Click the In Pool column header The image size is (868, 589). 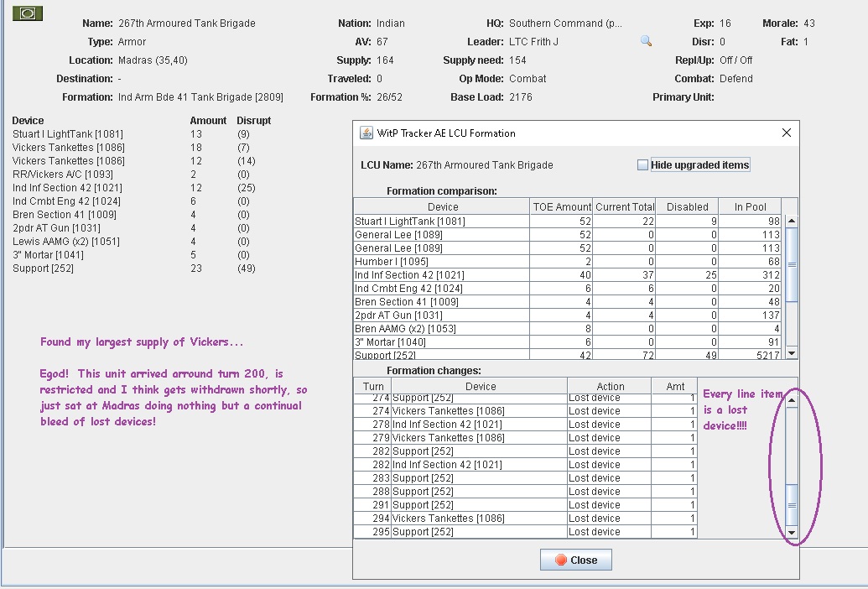click(x=750, y=207)
